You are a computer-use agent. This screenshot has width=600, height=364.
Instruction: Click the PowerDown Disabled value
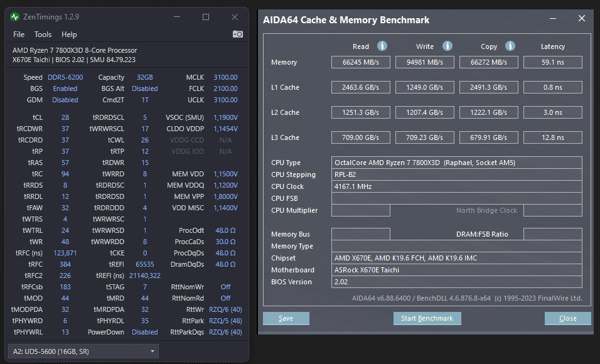(144, 332)
